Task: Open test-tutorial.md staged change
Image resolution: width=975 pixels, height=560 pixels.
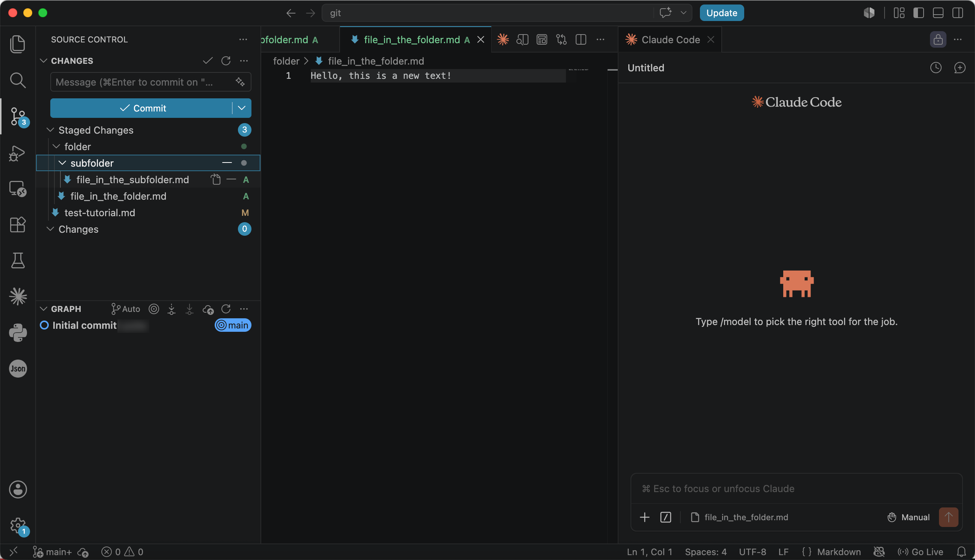Action: [x=148, y=213]
